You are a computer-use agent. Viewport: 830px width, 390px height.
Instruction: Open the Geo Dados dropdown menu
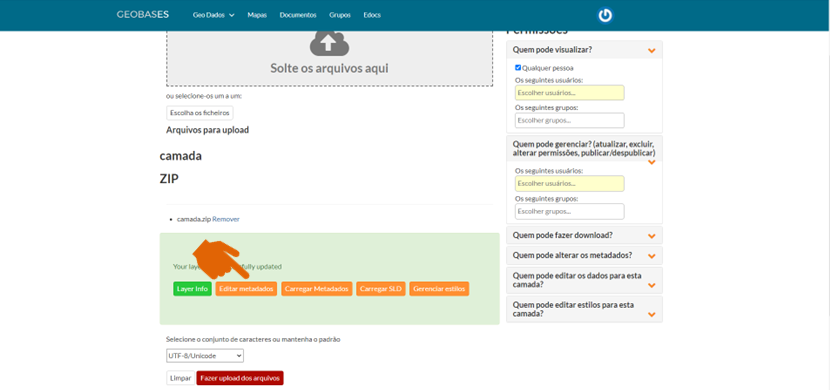213,15
